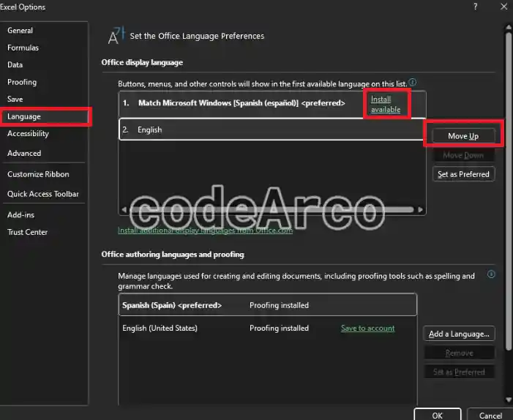
Task: Open Accessibility options
Action: pyautogui.click(x=28, y=133)
